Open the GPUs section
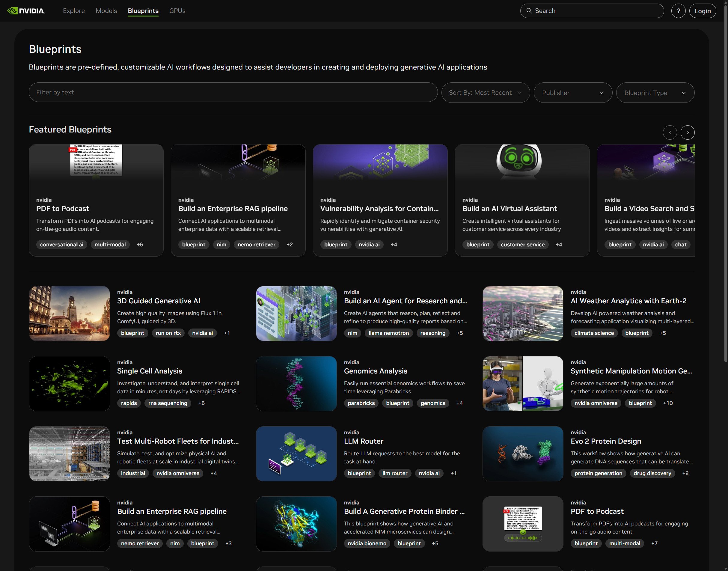Viewport: 728px width, 571px height. click(x=177, y=11)
